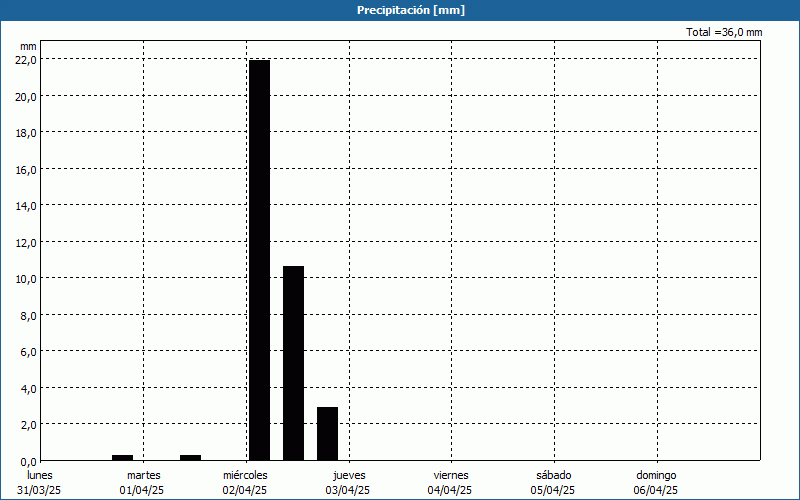This screenshot has height=500, width=800.
Task: Click the 12,0 y-axis value
Action: [26, 243]
